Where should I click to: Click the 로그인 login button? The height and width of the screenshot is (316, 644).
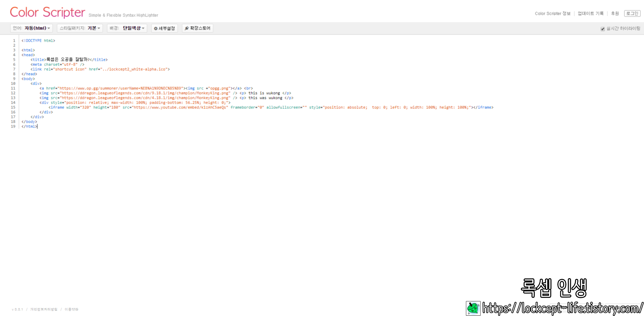(632, 13)
